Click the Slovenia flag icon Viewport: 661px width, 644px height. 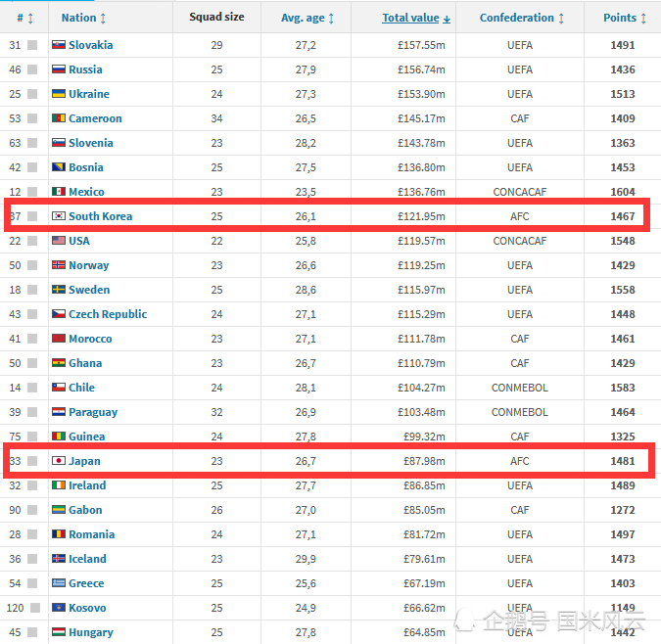coord(59,142)
